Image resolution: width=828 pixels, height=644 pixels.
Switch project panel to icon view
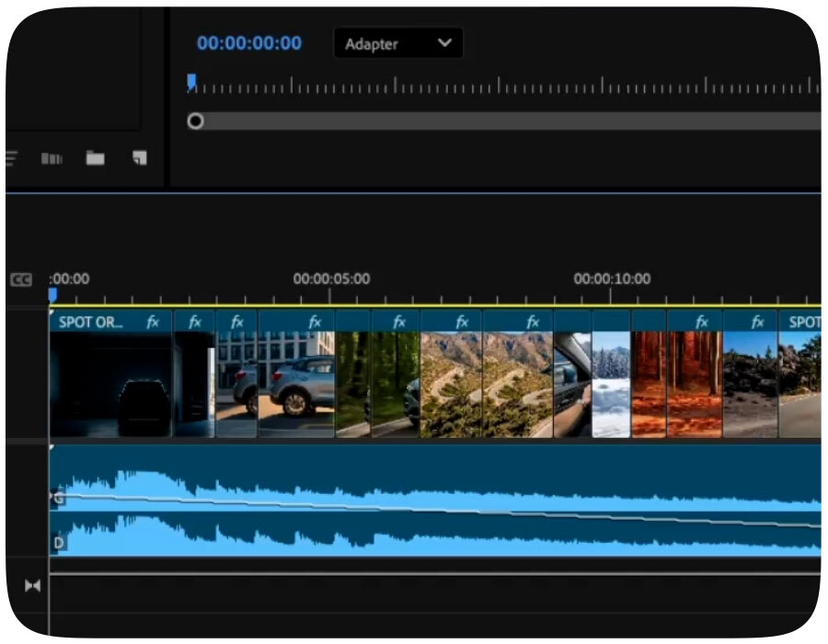[52, 158]
